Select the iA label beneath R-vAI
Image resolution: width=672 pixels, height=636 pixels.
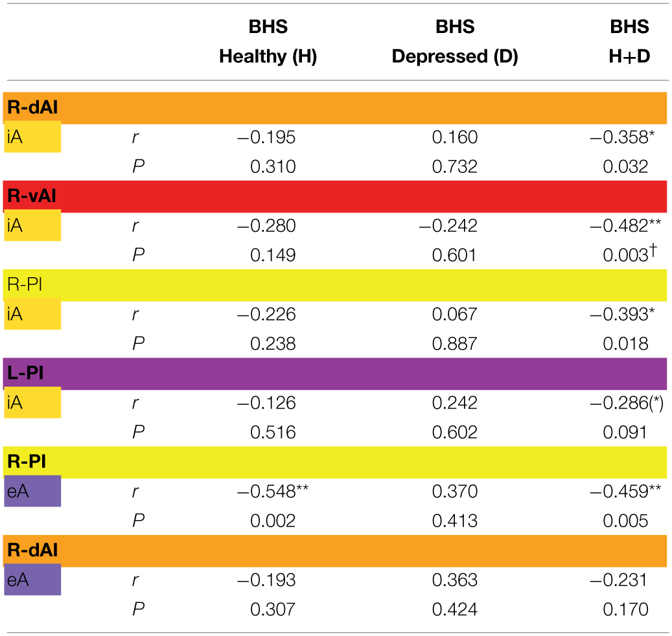[32, 225]
